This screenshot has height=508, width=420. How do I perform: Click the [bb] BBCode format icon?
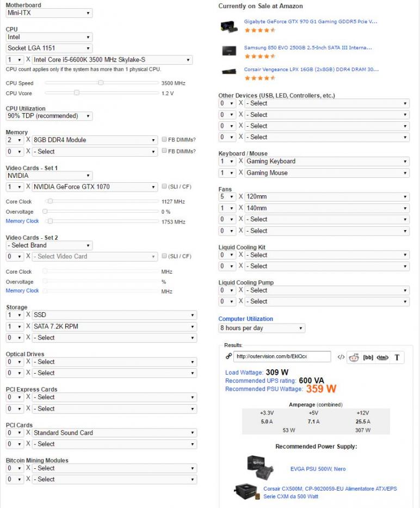[368, 357]
